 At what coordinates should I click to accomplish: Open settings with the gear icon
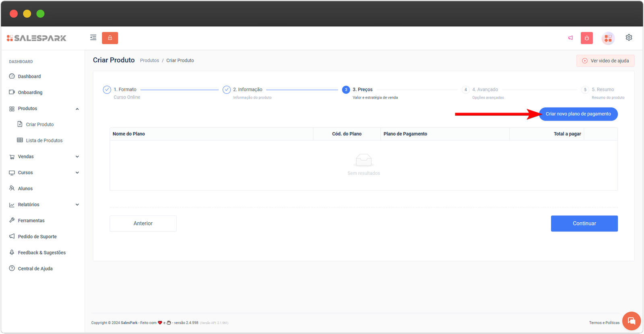coord(629,37)
